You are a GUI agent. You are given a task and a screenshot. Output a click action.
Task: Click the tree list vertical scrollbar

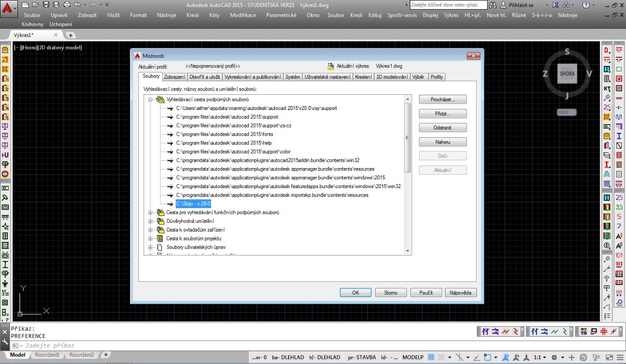point(408,175)
